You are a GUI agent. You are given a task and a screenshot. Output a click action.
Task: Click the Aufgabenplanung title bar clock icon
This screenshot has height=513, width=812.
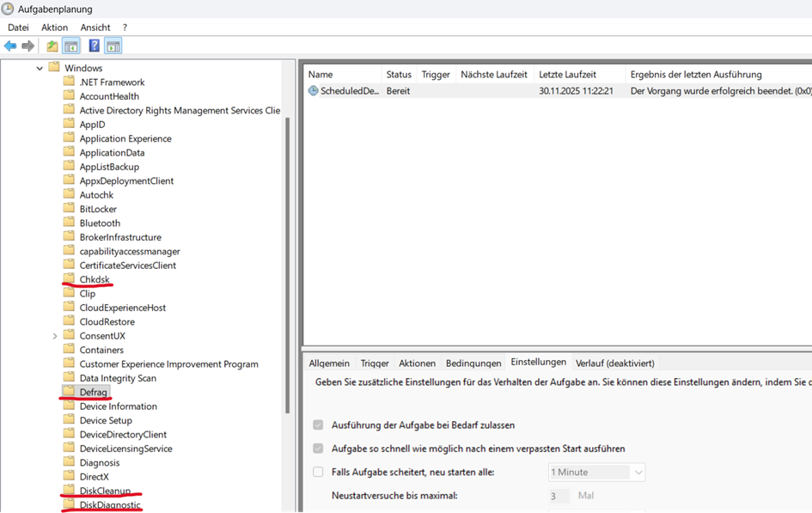click(7, 9)
